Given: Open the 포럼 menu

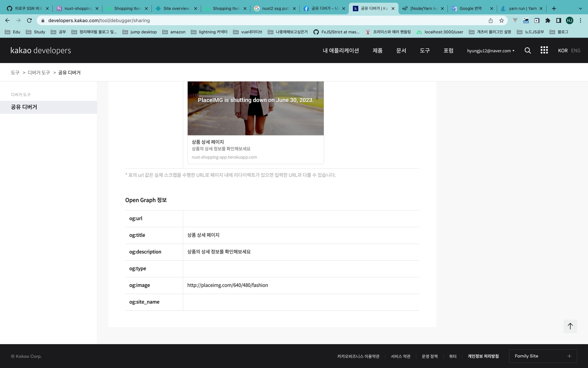Looking at the screenshot, I should [x=448, y=50].
